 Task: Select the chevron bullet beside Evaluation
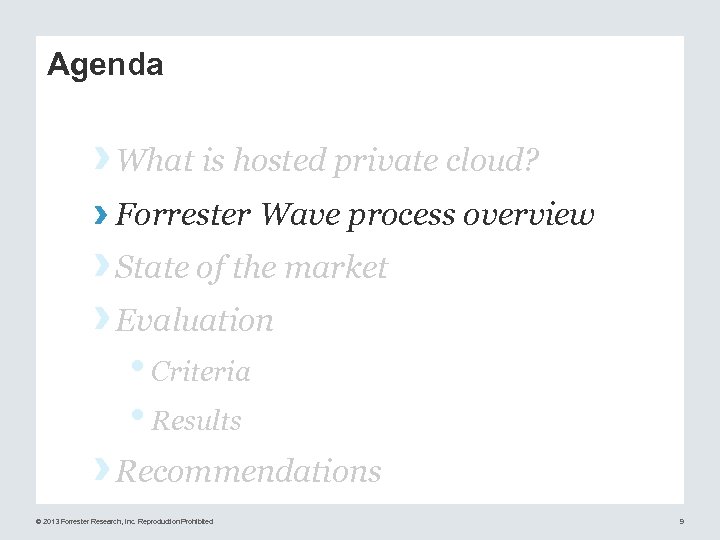click(x=101, y=318)
